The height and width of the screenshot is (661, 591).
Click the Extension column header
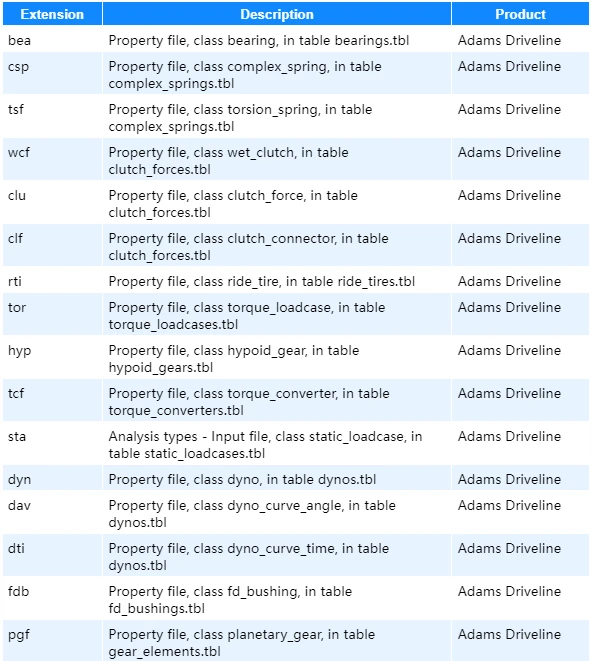[x=52, y=14]
